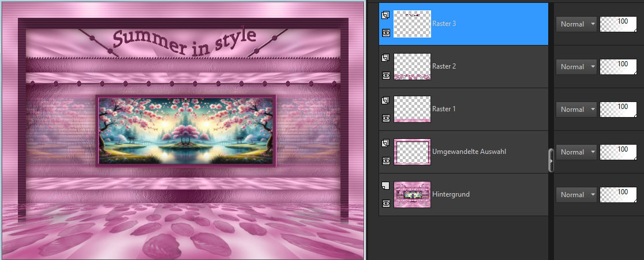Click the Raster 2 layer name

(444, 66)
